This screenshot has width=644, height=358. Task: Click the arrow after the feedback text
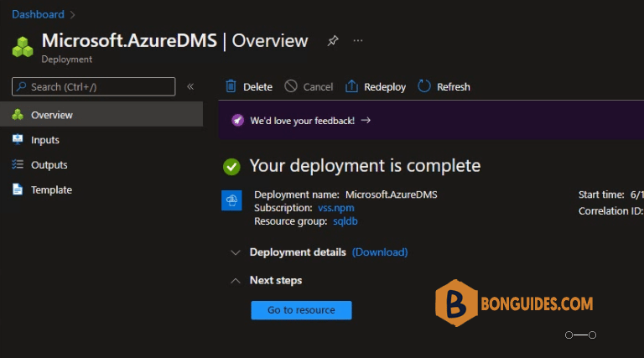point(366,120)
